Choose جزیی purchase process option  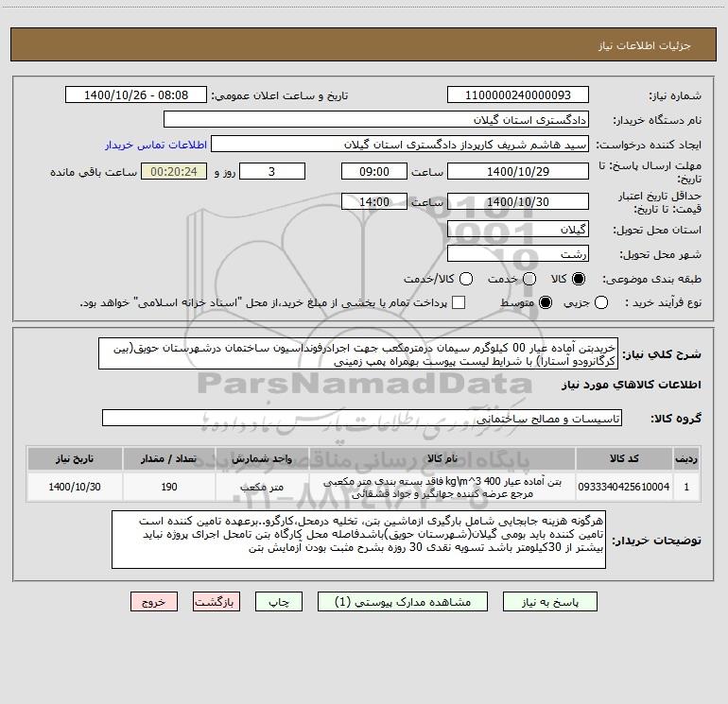[601, 302]
